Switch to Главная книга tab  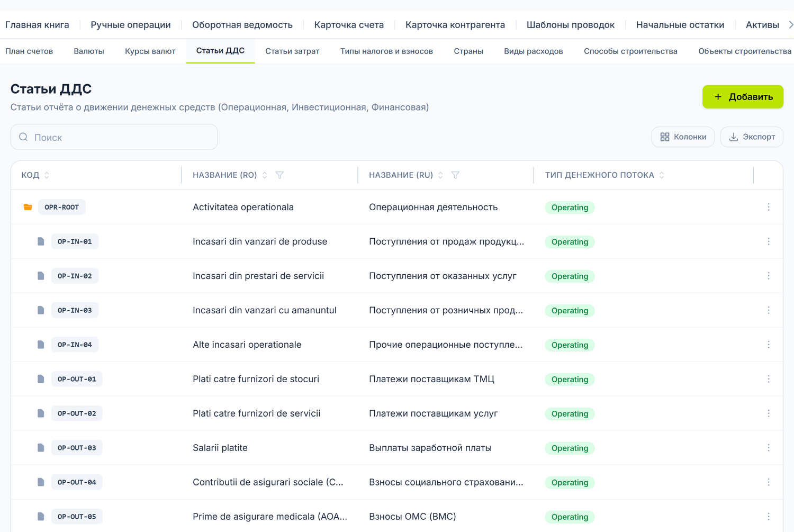(37, 25)
